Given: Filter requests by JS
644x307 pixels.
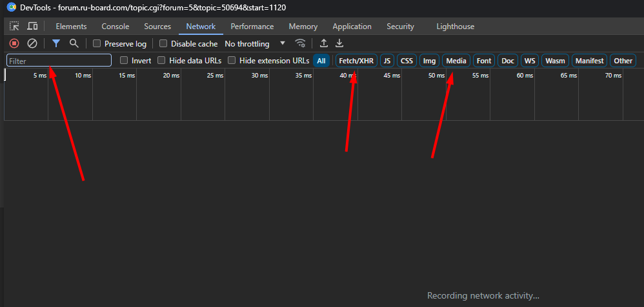Looking at the screenshot, I should pos(387,61).
